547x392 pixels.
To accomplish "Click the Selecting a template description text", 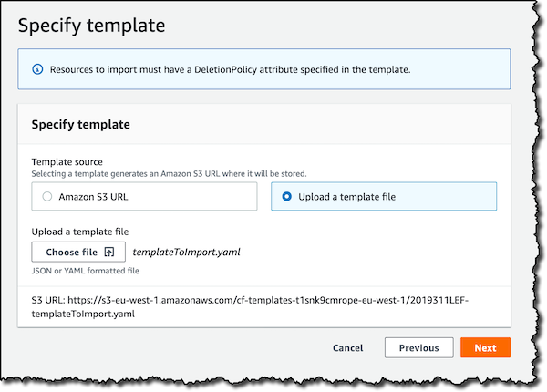I will click(x=170, y=174).
